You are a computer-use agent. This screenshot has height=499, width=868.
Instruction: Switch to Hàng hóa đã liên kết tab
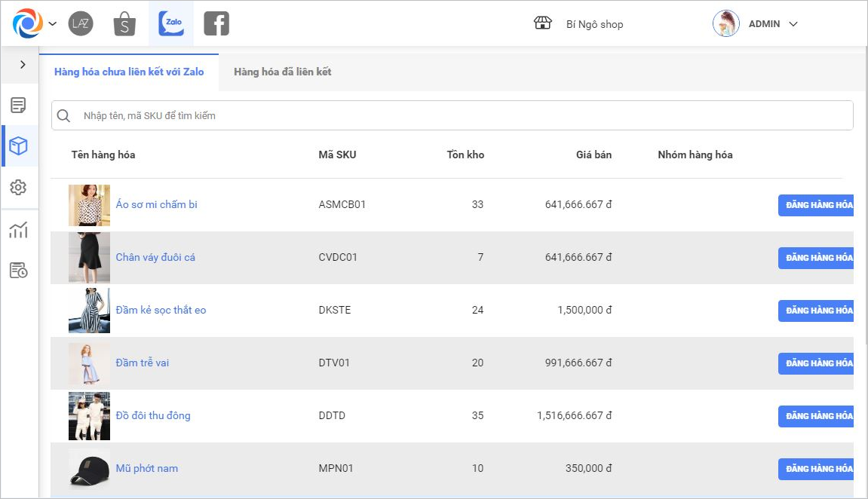(282, 72)
